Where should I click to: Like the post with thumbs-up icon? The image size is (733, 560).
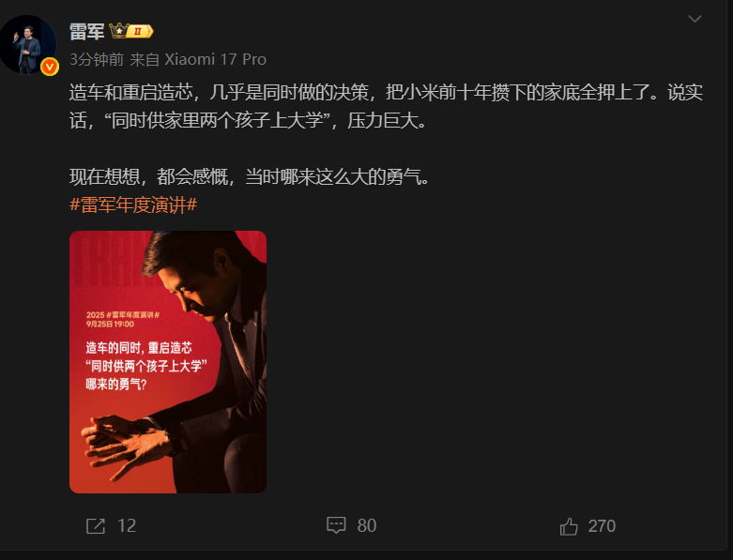569,526
